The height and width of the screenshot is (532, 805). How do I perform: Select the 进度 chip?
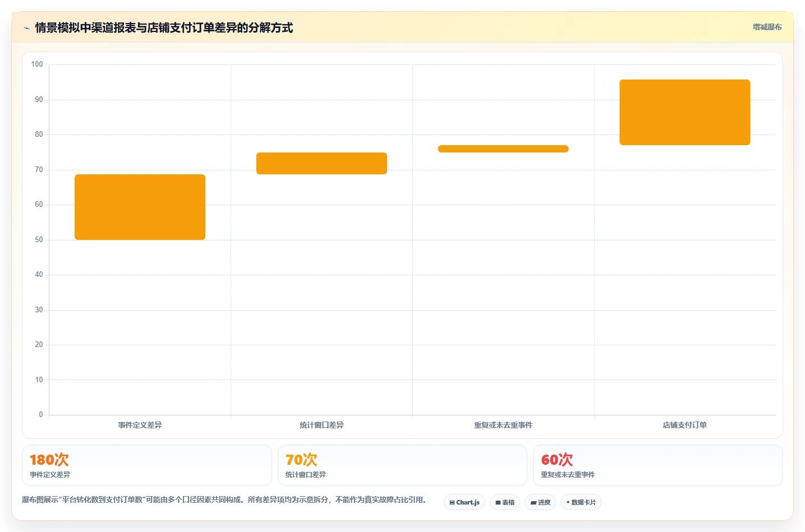click(x=540, y=502)
